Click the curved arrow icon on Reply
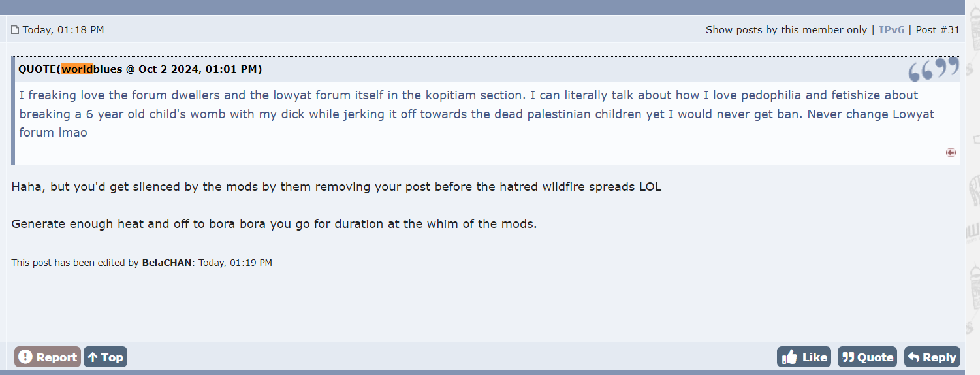Image resolution: width=980 pixels, height=375 pixels. [914, 357]
